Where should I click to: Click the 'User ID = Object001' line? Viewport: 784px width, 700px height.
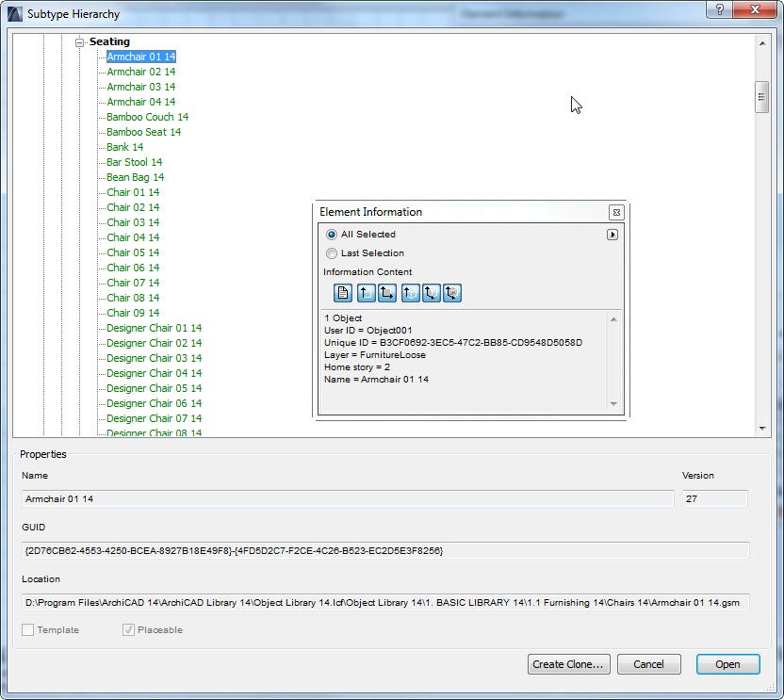tap(368, 331)
